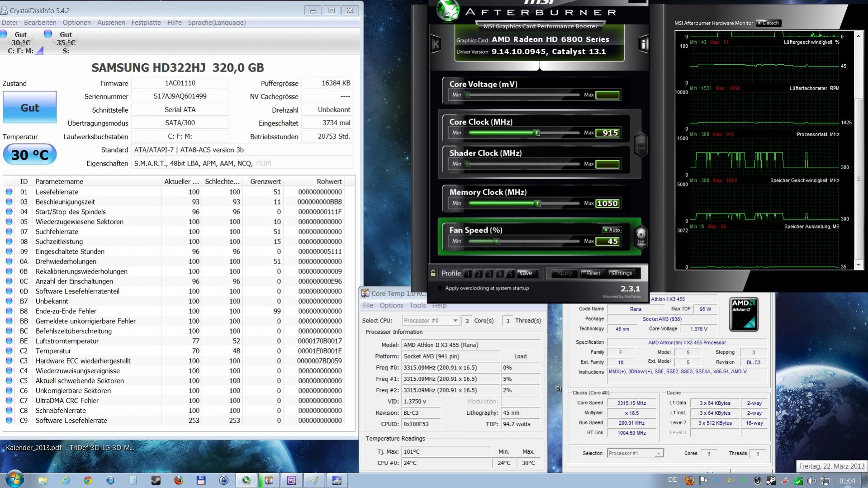Click the AMD Athlon II logo in CPU-Z
The width and height of the screenshot is (868, 488).
[744, 314]
